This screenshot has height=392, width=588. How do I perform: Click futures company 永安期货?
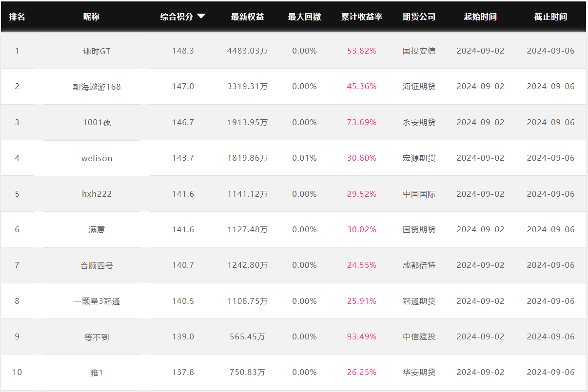[419, 122]
